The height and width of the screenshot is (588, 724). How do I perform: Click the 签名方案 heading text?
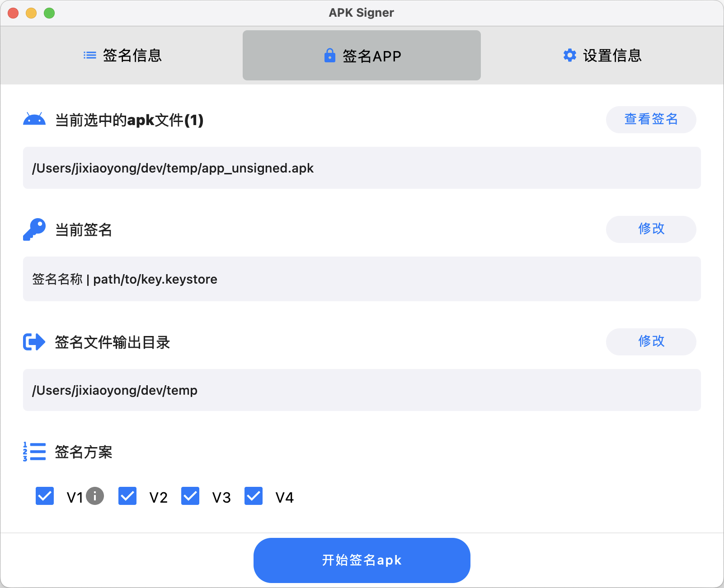coord(84,452)
